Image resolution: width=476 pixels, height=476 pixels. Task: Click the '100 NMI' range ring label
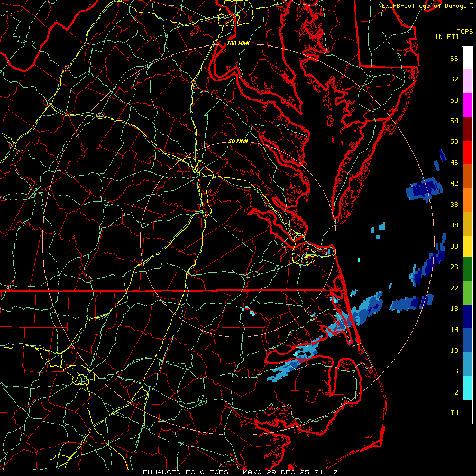(238, 43)
